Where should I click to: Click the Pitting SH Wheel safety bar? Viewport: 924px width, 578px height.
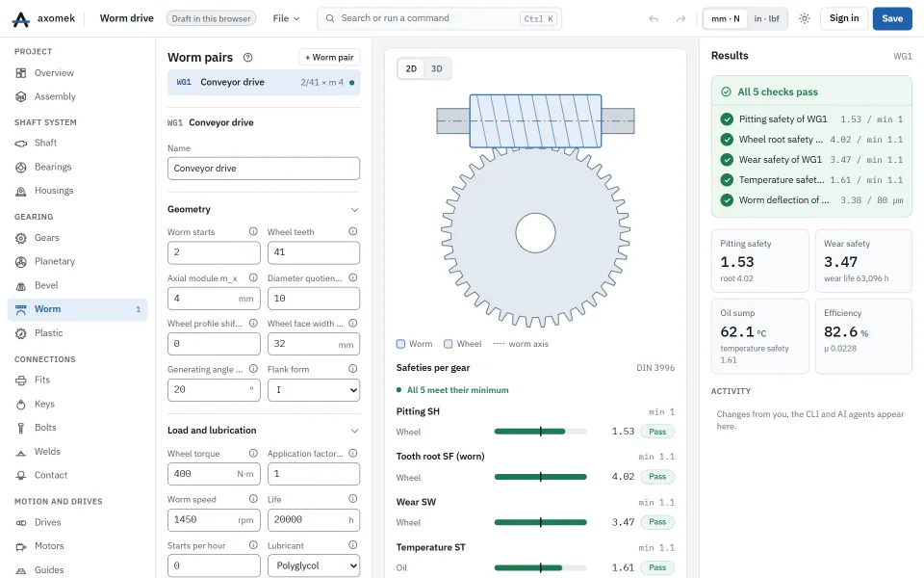point(540,432)
